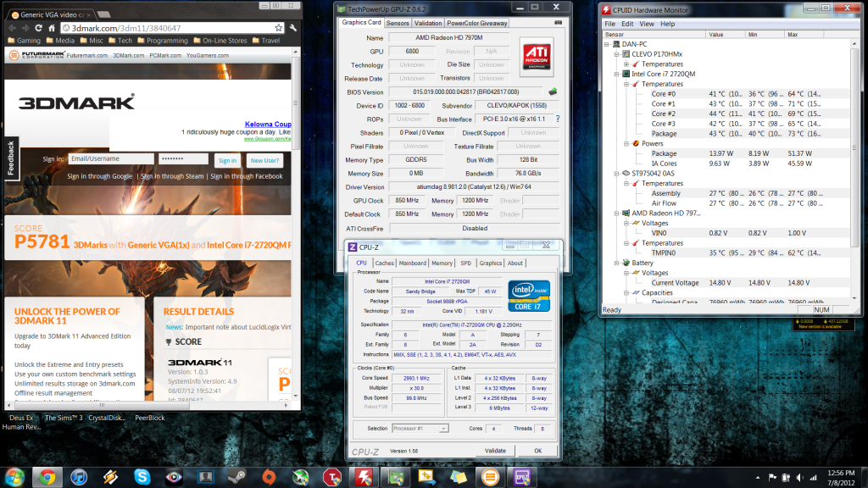This screenshot has width=868, height=488.
Task: Open the CPU-Z Processor Selection dropdown
Action: click(420, 428)
